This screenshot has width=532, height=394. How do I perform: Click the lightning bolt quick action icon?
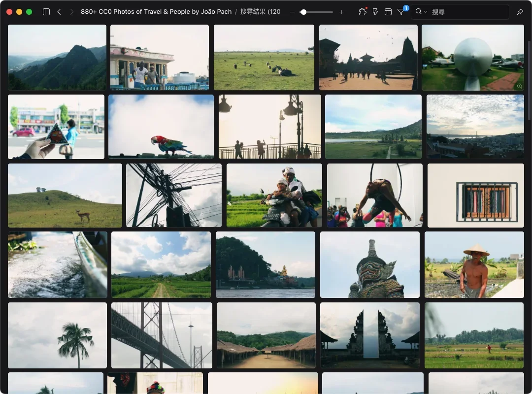pos(375,12)
